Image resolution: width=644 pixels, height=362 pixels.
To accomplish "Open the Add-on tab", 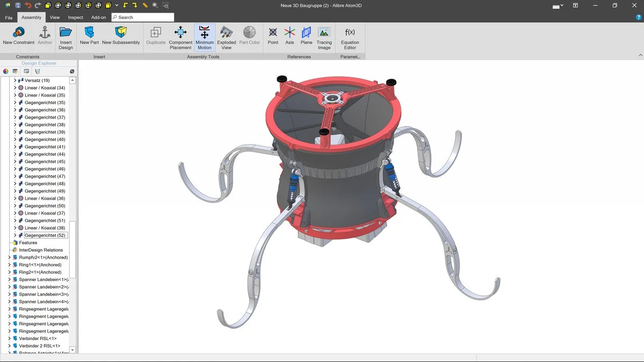I will pos(99,17).
